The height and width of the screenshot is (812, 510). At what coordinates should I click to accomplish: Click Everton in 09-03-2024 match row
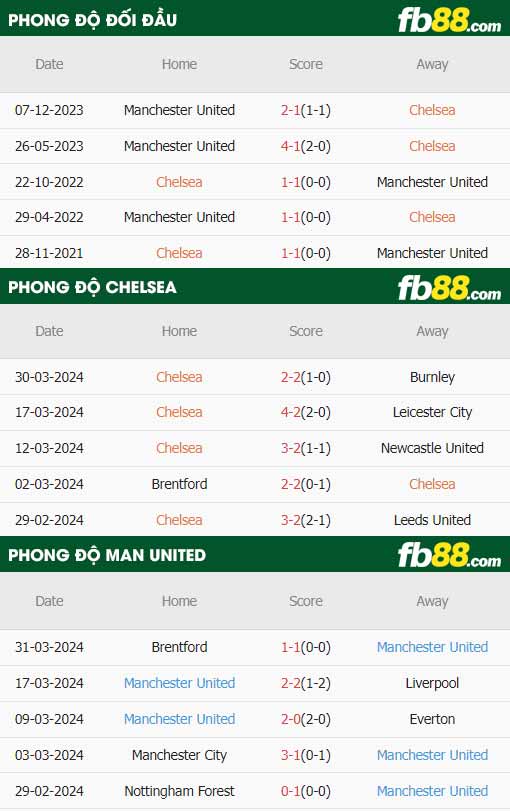pos(432,719)
